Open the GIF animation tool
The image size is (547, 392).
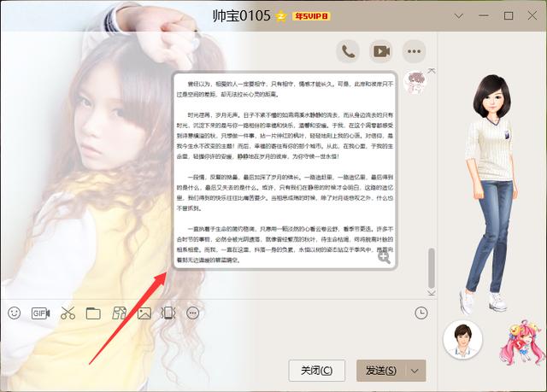tap(40, 313)
